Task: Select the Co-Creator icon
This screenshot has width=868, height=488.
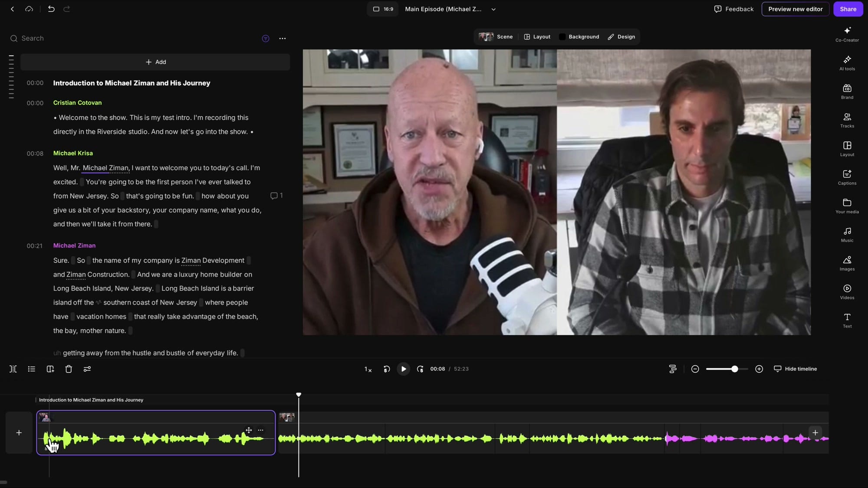Action: (847, 34)
